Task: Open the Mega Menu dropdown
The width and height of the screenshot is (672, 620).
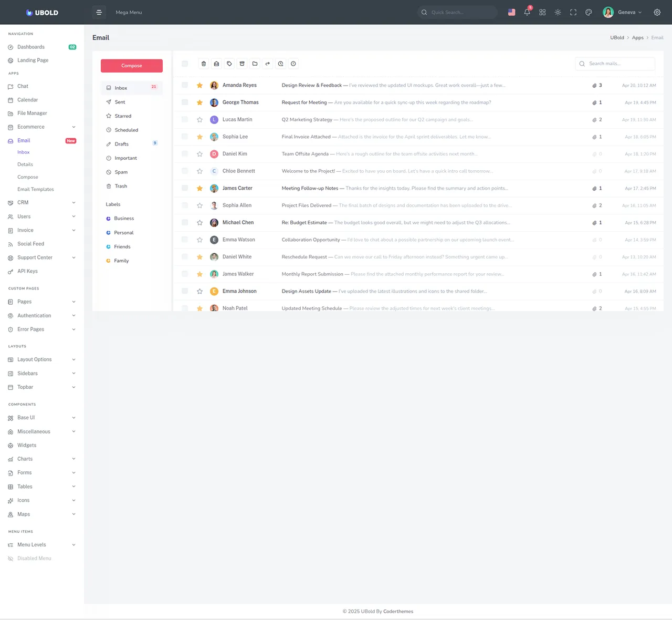Action: click(129, 12)
